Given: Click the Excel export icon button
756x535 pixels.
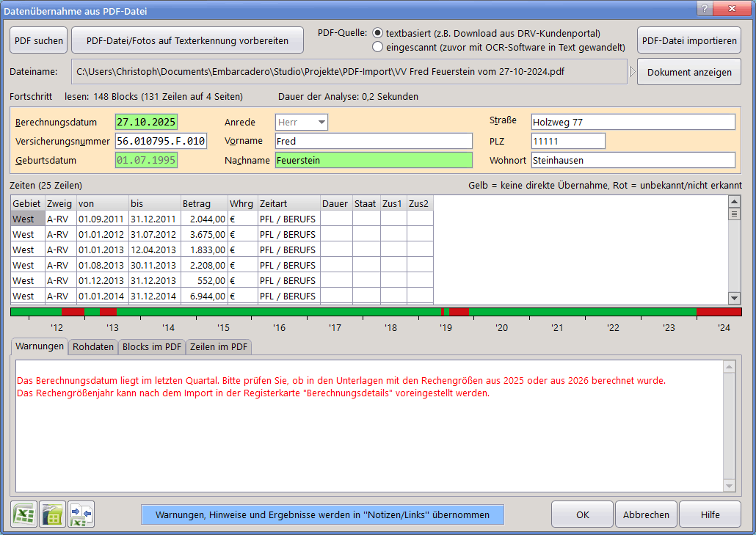Looking at the screenshot, I should [x=24, y=514].
